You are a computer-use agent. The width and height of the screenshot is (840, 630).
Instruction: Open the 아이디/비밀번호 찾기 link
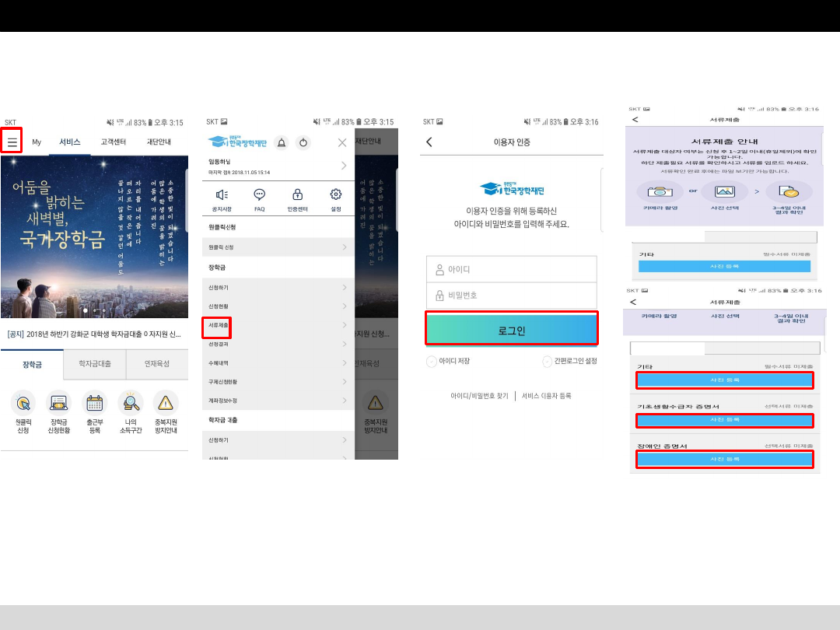[x=479, y=396]
